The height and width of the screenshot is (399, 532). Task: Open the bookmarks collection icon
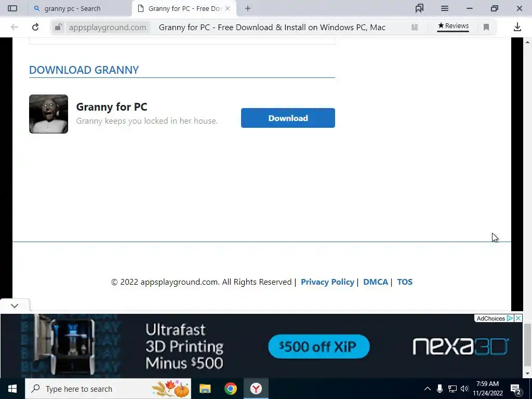pos(419,8)
